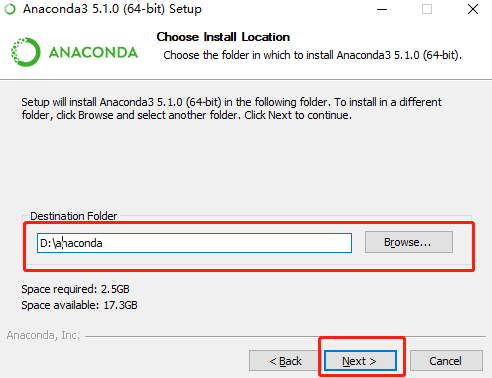Click the window title 'Anaconda3 5.1.0 (64-bit) Setup'
The height and width of the screenshot is (378, 492).
point(112,9)
